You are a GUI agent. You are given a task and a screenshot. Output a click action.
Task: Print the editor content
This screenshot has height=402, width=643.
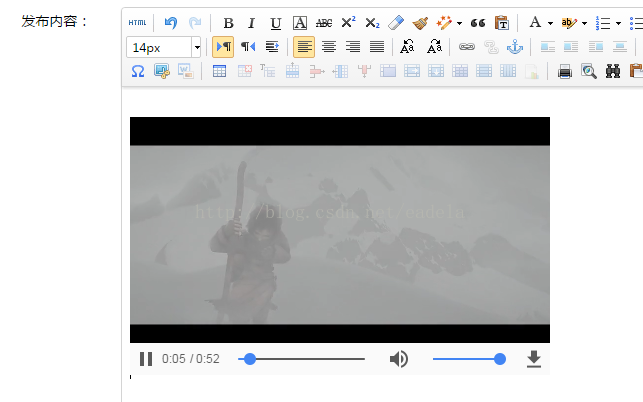coord(565,71)
